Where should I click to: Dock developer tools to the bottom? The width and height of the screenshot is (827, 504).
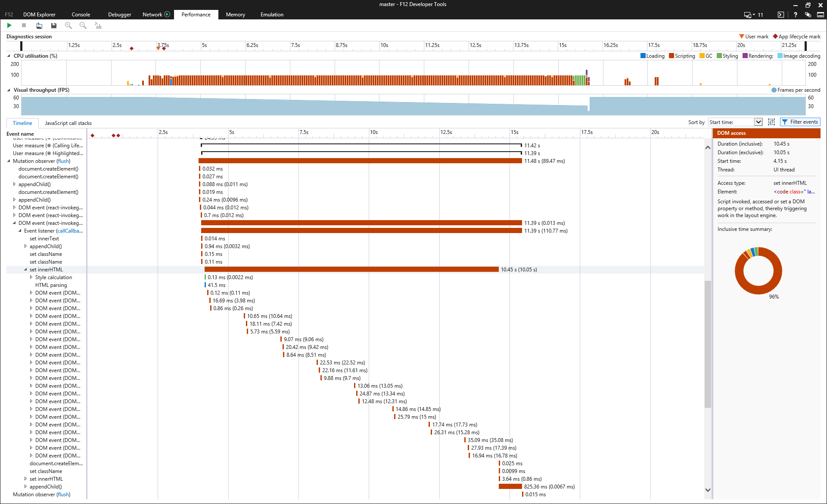820,14
